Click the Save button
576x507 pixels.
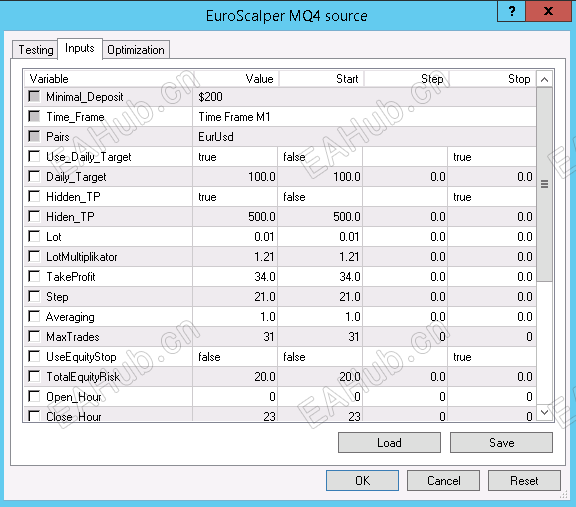tap(501, 443)
